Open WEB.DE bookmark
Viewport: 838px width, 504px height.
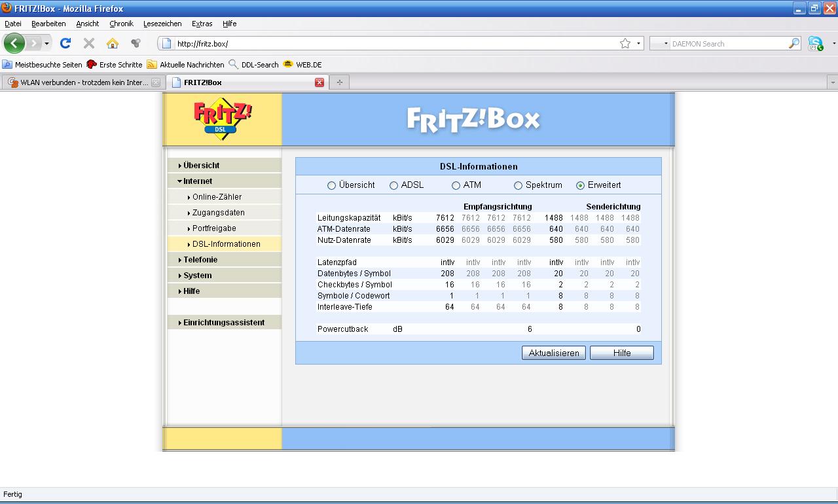302,65
